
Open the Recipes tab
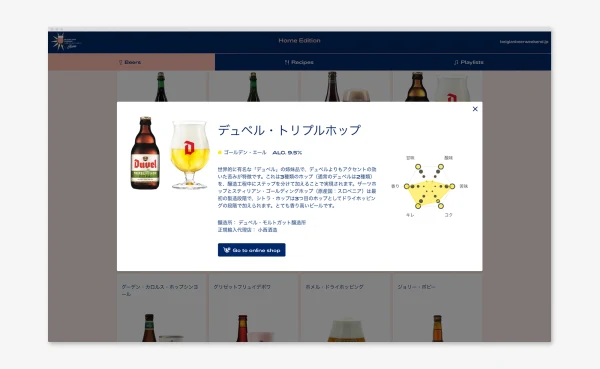coord(299,62)
